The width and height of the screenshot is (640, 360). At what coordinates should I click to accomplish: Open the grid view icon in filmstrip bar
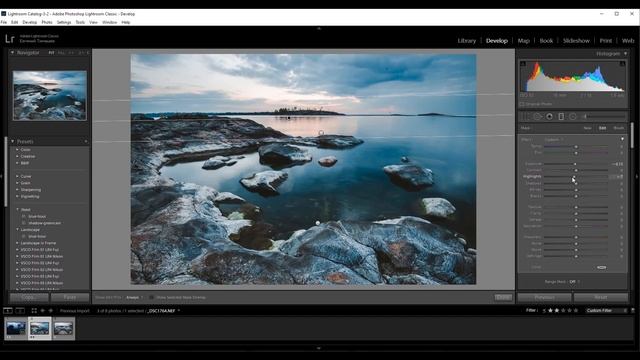(34, 311)
